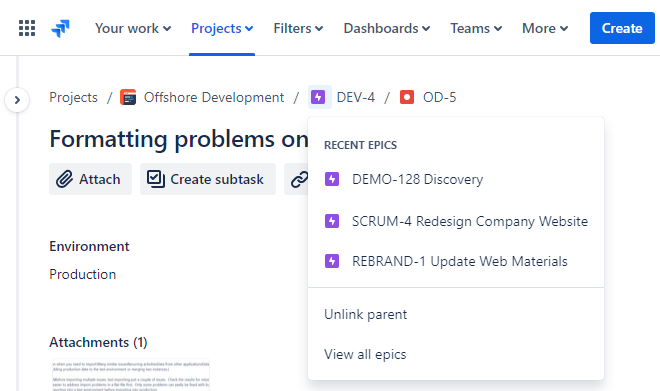Select SCRUM-4 Redesign Company Website epic

click(456, 221)
